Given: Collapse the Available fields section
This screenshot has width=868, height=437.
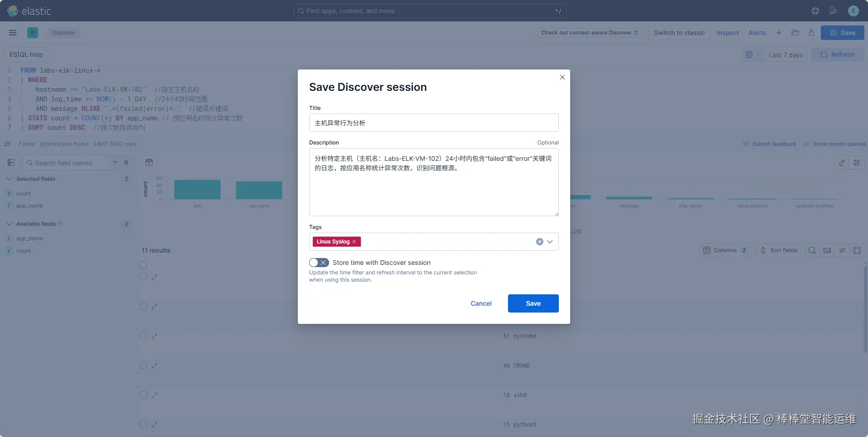Looking at the screenshot, I should (x=9, y=224).
